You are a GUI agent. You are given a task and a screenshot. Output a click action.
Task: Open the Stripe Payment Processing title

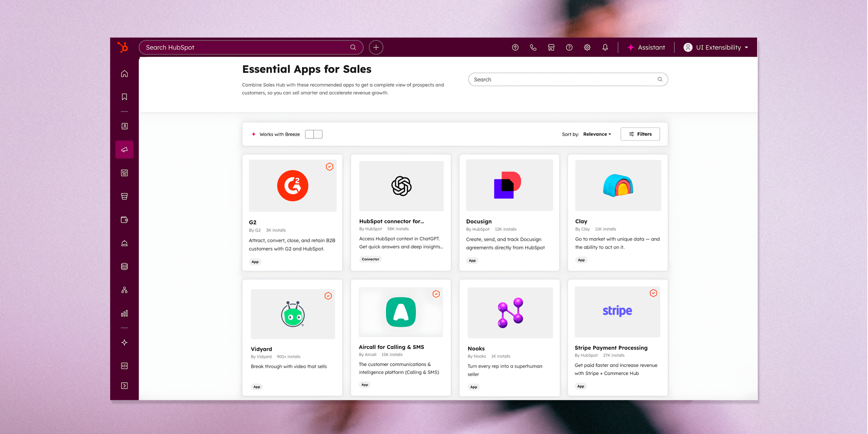coord(611,348)
